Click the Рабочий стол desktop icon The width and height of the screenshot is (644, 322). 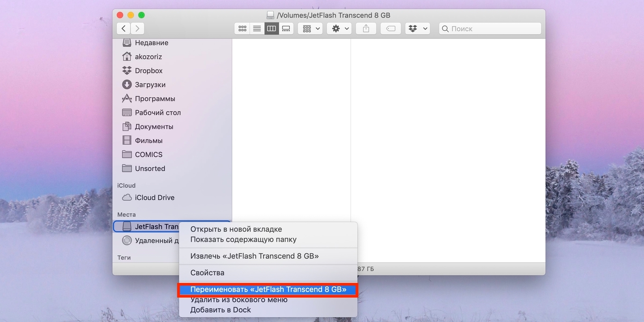(127, 113)
